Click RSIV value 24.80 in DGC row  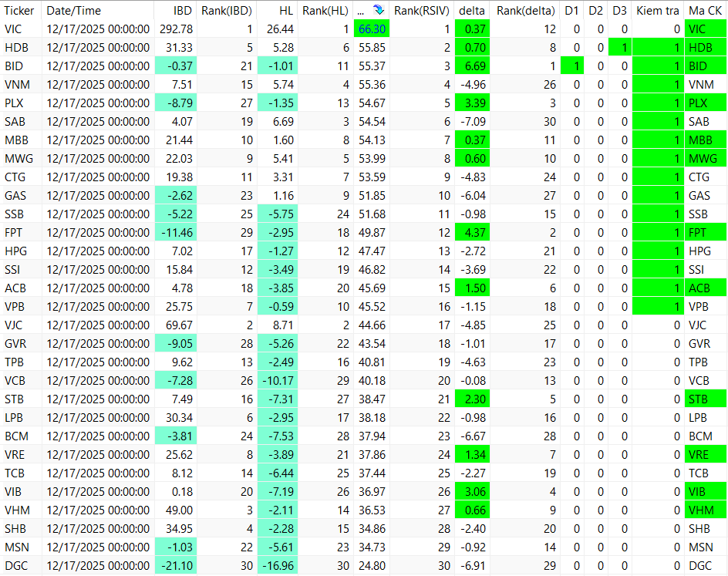pos(372,566)
